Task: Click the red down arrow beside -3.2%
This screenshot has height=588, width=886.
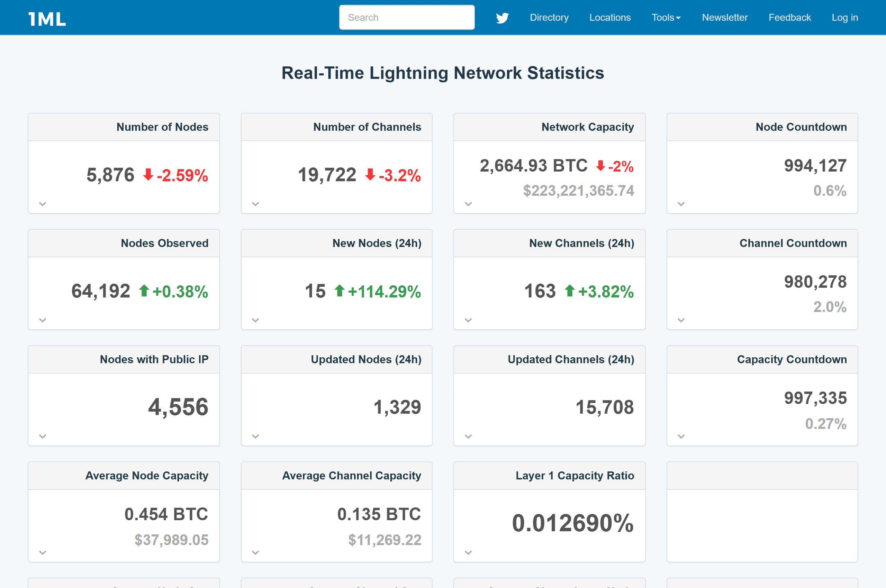Action: [370, 174]
